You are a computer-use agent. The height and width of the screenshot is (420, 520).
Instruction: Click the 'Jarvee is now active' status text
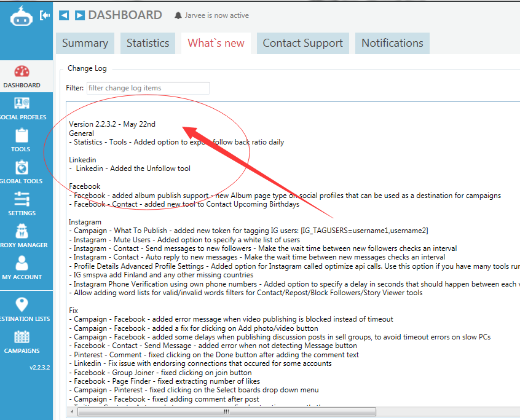pyautogui.click(x=217, y=15)
